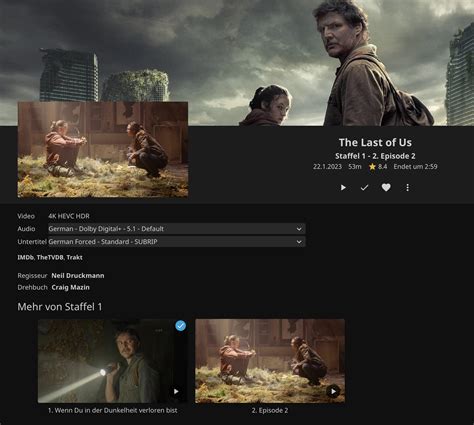Open episode 1 flashlight thumbnail

click(x=112, y=361)
